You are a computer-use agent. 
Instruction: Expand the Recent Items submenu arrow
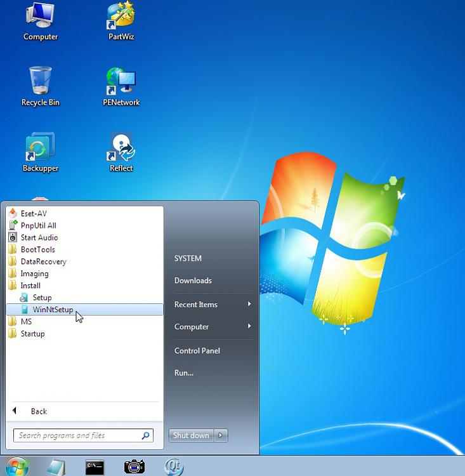coord(249,304)
